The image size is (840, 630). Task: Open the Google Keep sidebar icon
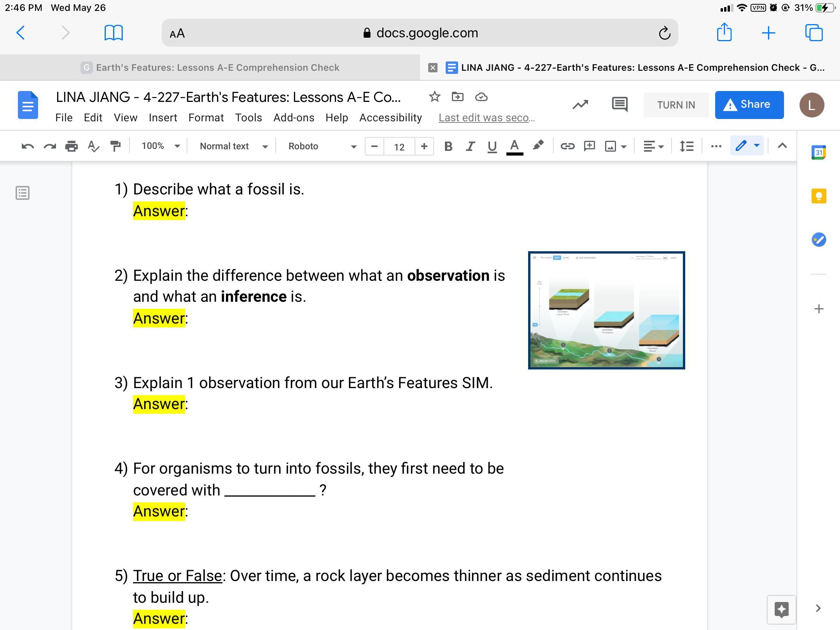(819, 196)
